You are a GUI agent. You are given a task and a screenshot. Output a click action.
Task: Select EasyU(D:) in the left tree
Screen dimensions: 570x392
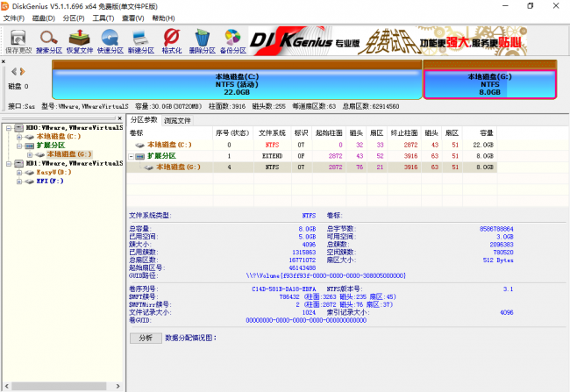(53, 172)
